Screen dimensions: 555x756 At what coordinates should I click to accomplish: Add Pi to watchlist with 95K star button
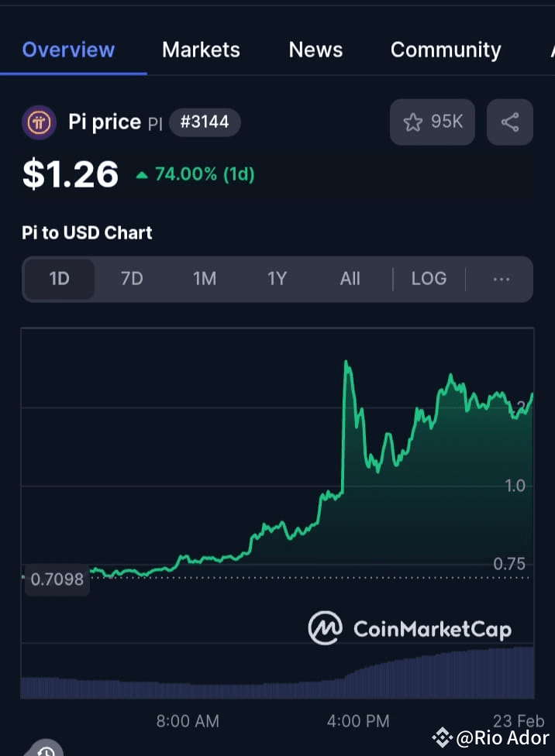[432, 122]
